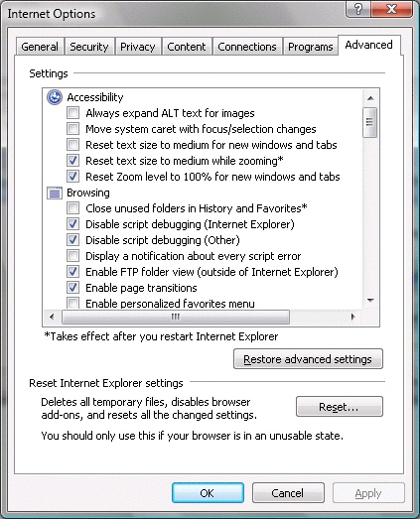Viewport: 420px width, 519px height.
Task: Open the Connections tab
Action: (247, 47)
